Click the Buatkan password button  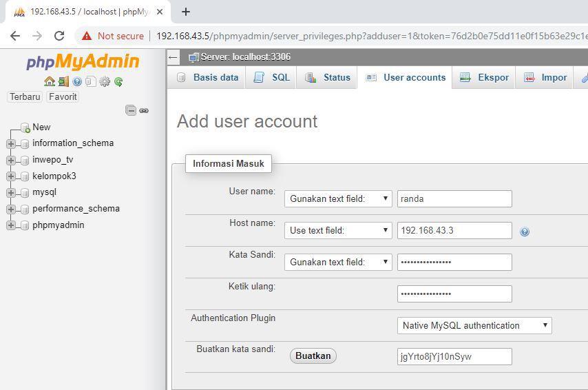pyautogui.click(x=313, y=356)
